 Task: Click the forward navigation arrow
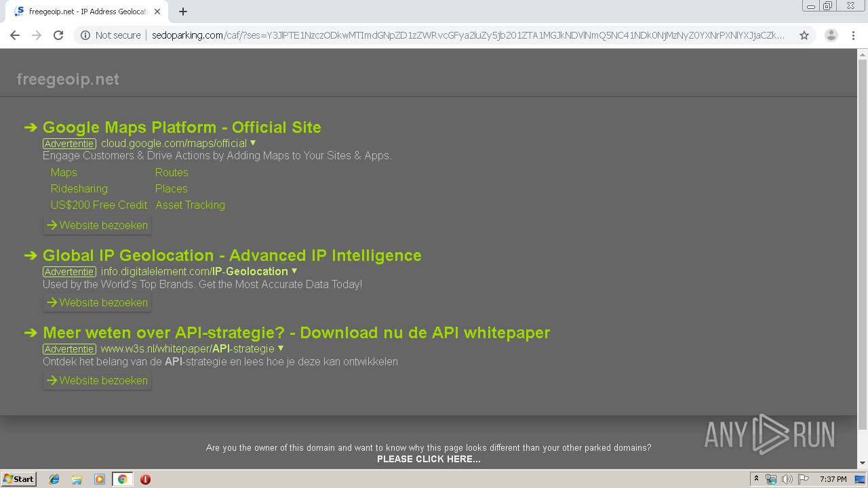pyautogui.click(x=37, y=35)
